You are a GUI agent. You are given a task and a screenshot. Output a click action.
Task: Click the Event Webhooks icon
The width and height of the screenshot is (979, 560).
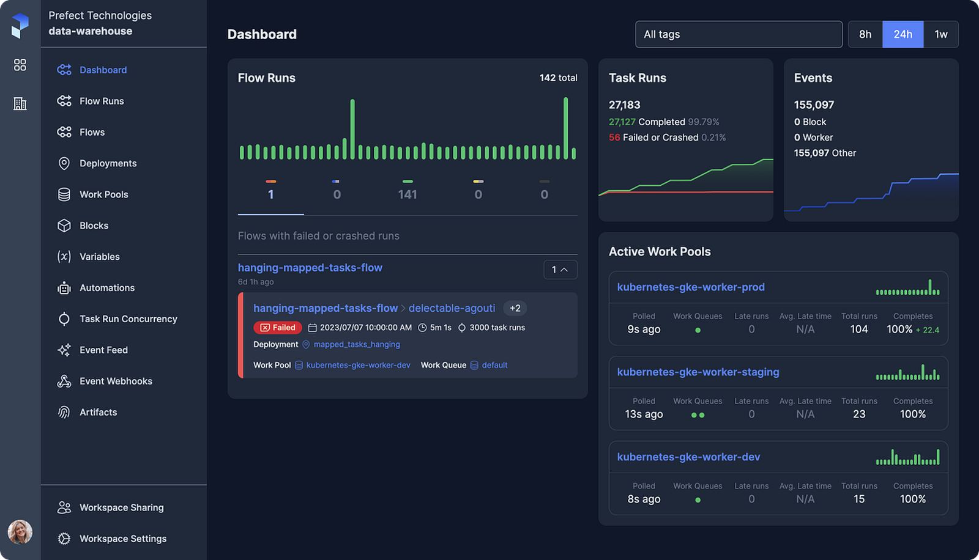64,381
